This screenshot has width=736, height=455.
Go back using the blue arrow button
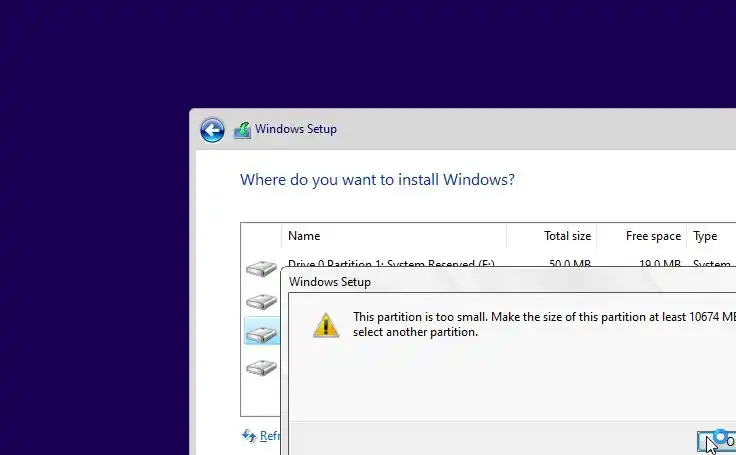click(x=212, y=130)
